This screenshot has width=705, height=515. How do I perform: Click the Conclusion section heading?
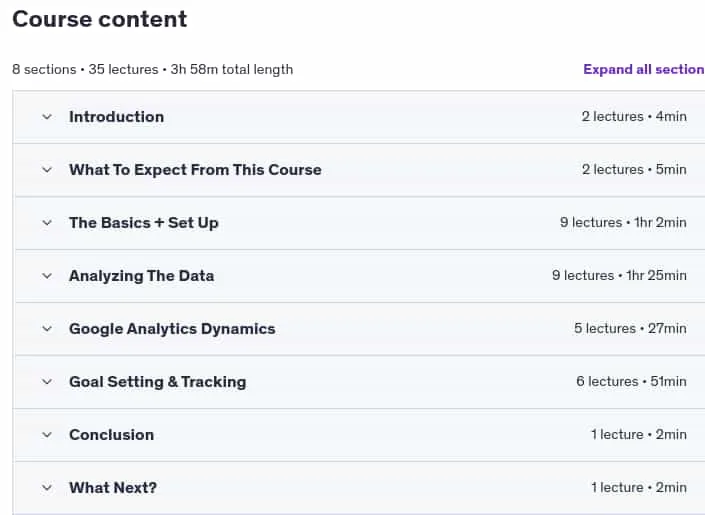(x=112, y=435)
